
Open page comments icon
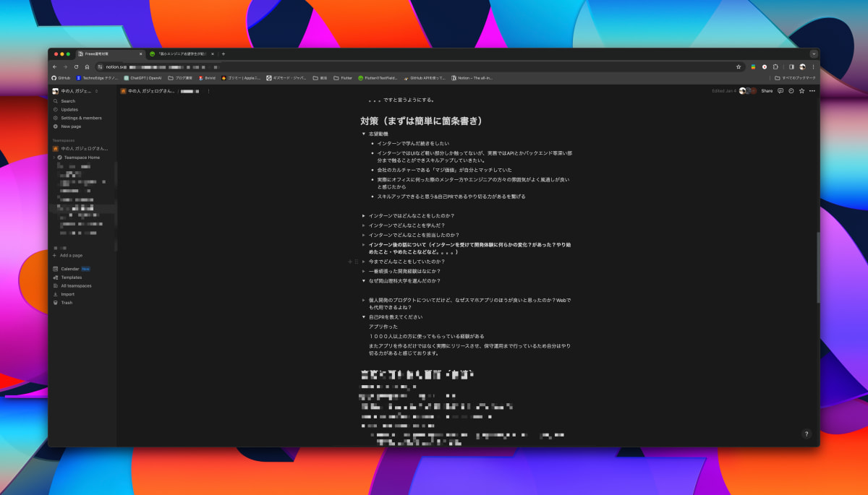tap(780, 91)
